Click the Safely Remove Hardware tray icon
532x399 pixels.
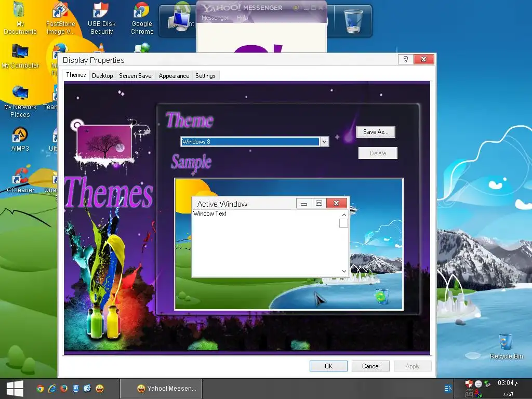(x=487, y=384)
